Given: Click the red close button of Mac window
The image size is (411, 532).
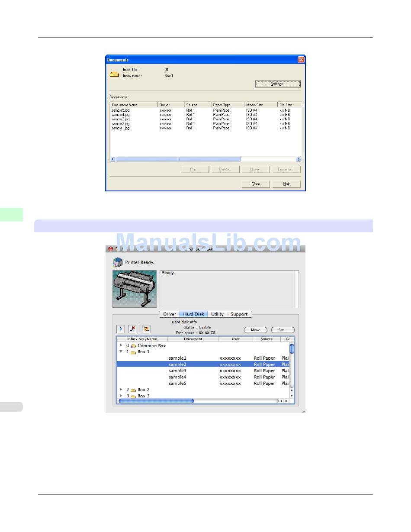Looking at the screenshot, I should pyautogui.click(x=110, y=249).
